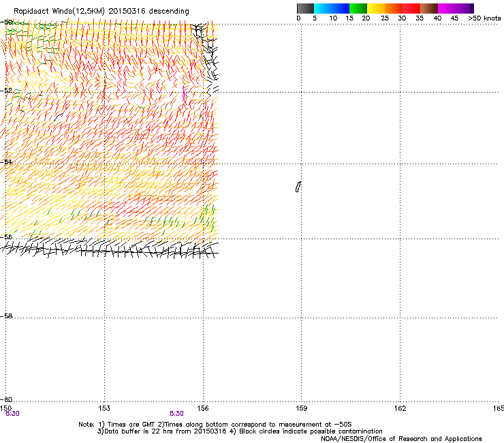The width and height of the screenshot is (504, 443).
Task: Click the '150' longitude axis label
Action: coord(5,408)
